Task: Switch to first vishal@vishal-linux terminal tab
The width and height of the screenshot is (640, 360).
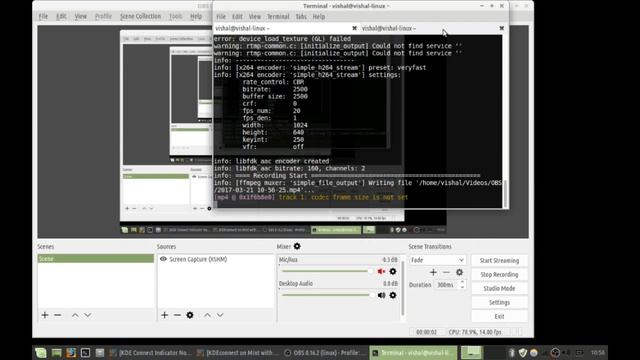Action: coord(286,28)
